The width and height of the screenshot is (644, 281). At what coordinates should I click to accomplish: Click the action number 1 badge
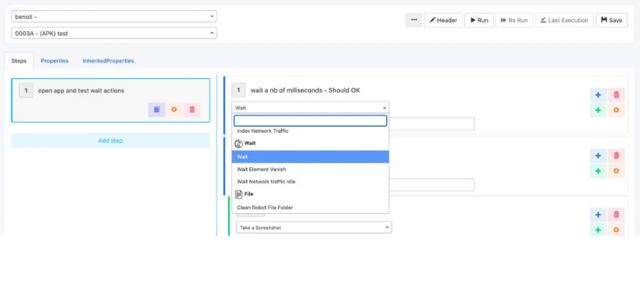click(238, 91)
